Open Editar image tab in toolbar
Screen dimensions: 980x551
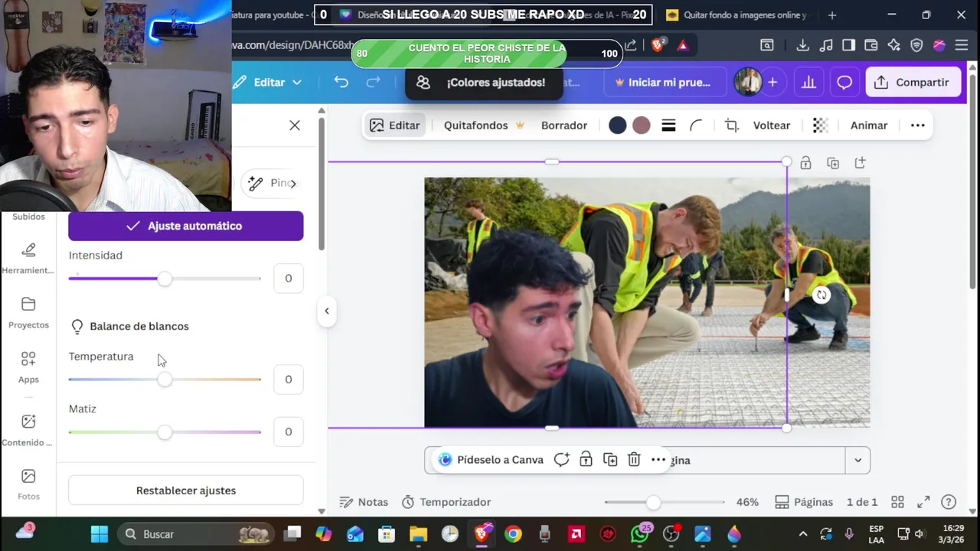pyautogui.click(x=394, y=126)
